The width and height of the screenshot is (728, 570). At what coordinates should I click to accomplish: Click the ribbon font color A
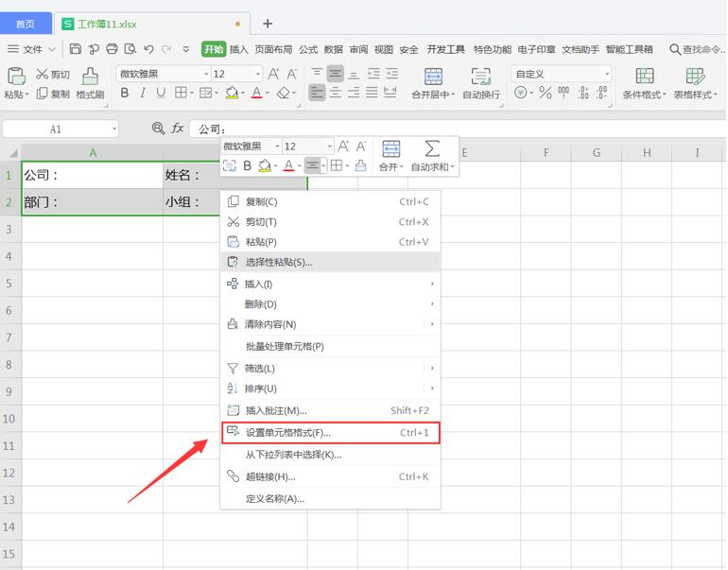257,93
